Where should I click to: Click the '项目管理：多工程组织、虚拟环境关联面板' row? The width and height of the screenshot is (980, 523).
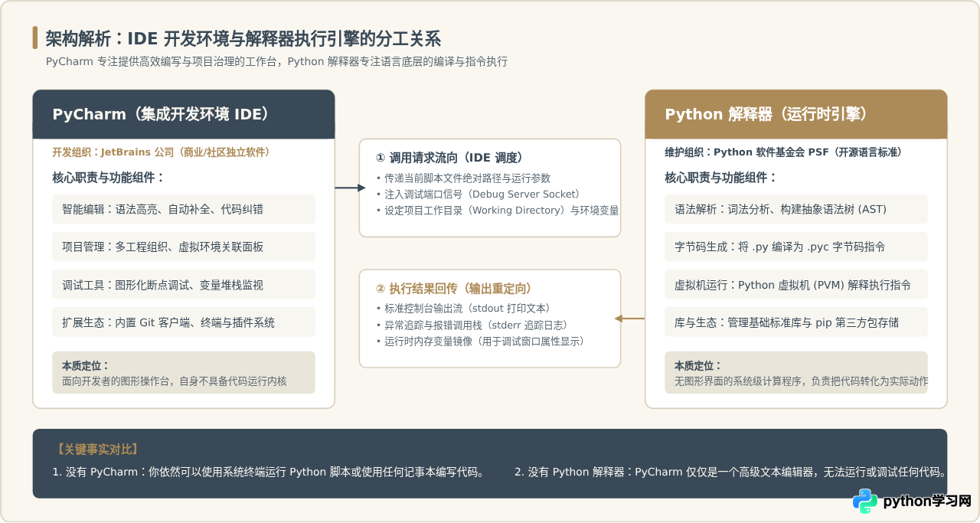point(184,247)
